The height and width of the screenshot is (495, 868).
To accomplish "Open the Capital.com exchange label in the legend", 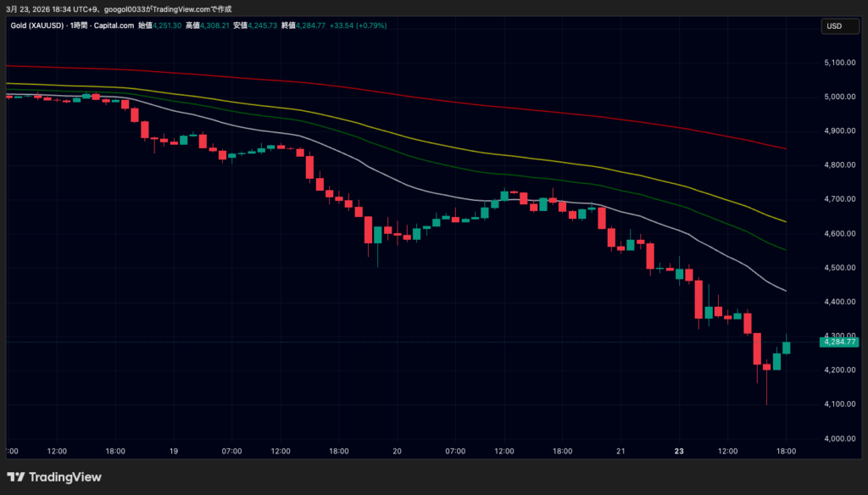I will [112, 26].
